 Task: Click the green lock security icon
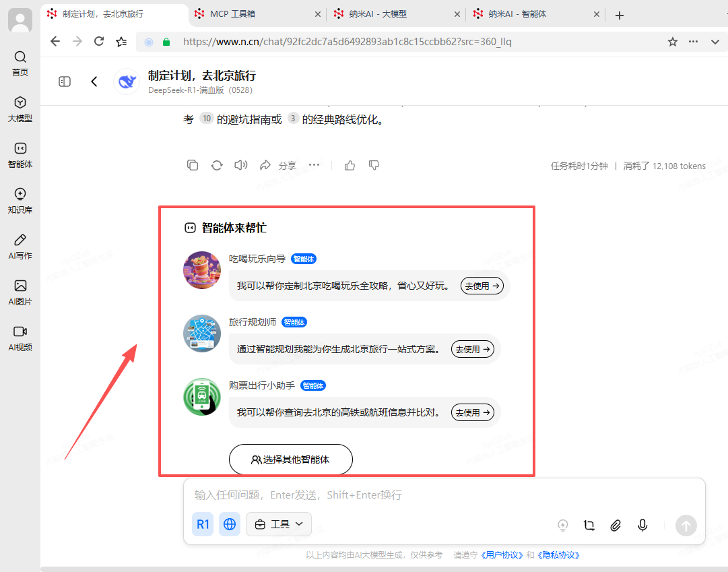click(166, 42)
